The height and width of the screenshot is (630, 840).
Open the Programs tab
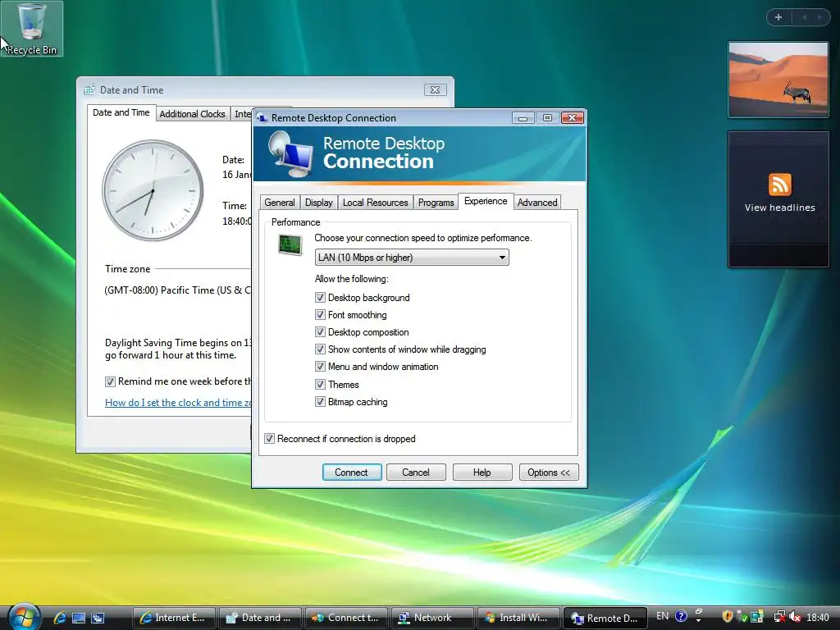click(436, 203)
